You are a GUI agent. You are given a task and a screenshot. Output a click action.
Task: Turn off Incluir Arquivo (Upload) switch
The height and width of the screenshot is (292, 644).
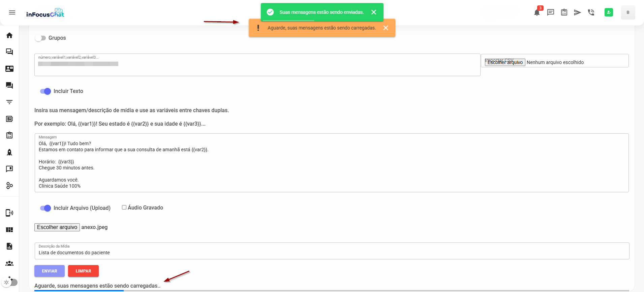(45, 208)
